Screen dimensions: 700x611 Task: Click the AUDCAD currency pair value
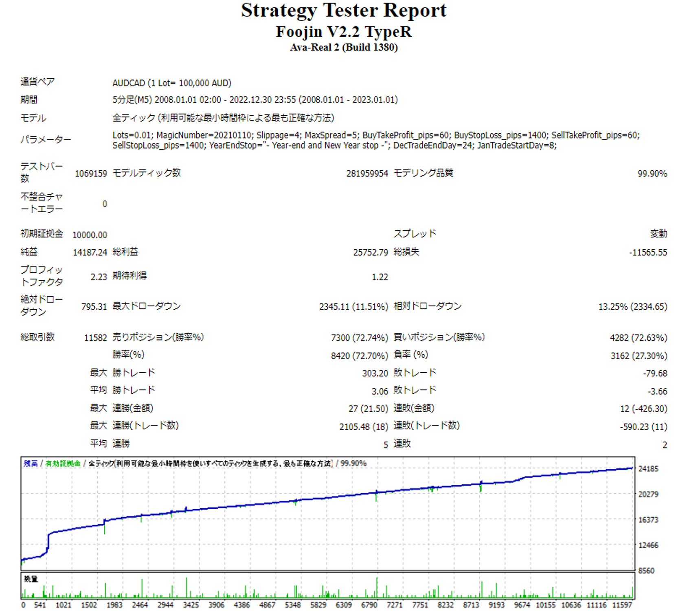coord(172,83)
